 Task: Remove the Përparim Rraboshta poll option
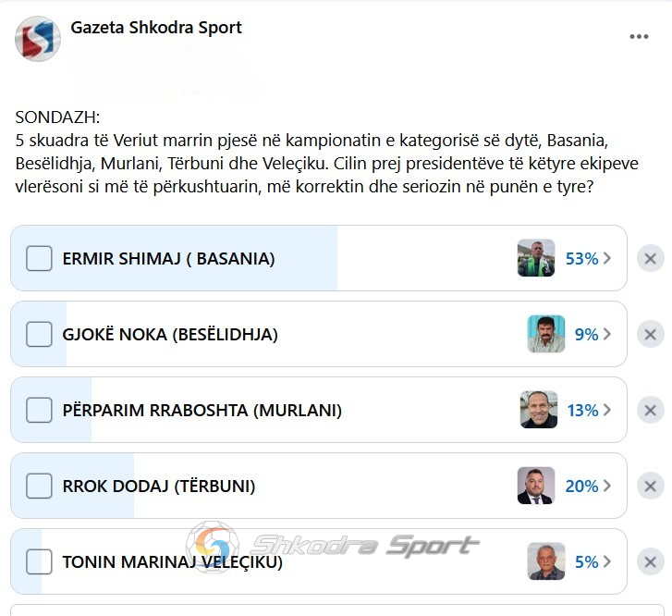coord(650,410)
